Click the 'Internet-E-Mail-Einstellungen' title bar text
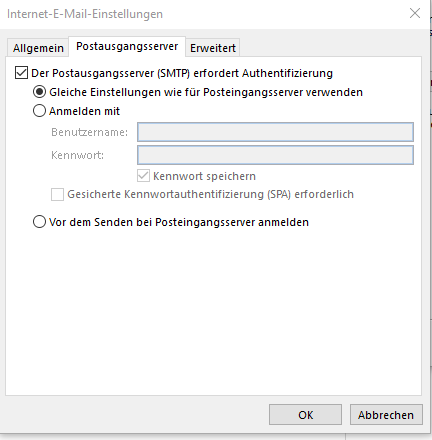Viewport: 432px width, 440px height. click(85, 14)
